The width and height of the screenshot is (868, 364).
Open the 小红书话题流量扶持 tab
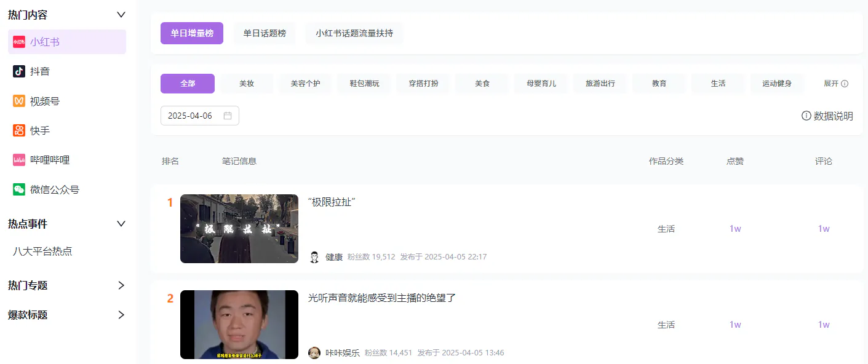pos(354,34)
